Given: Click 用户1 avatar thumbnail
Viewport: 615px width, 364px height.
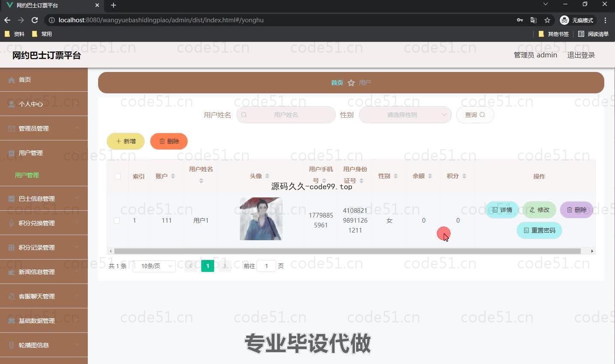Looking at the screenshot, I should click(261, 219).
